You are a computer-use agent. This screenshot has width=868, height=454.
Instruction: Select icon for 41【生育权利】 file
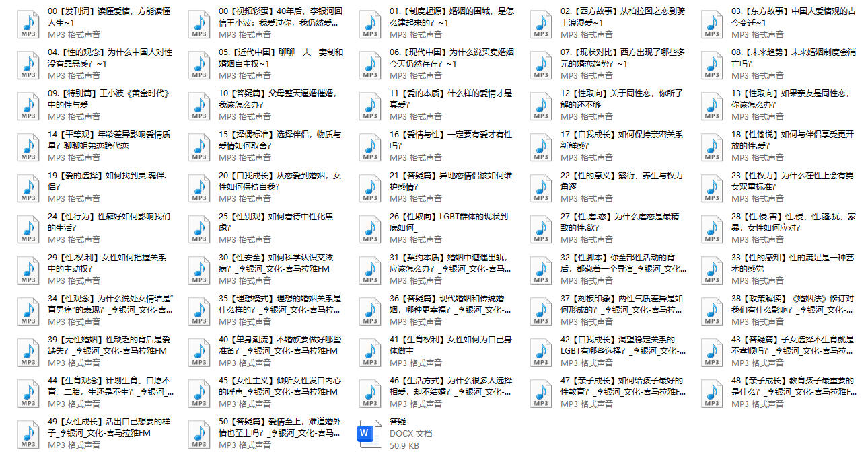pos(370,352)
